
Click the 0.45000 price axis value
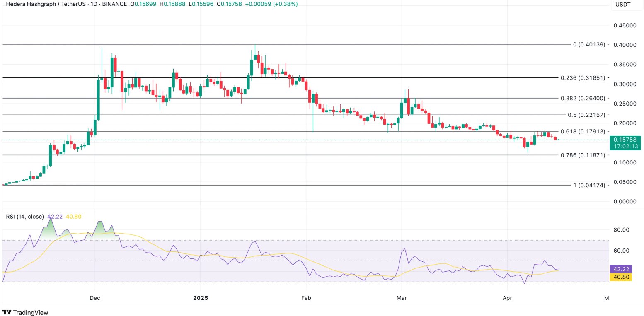pyautogui.click(x=625, y=25)
